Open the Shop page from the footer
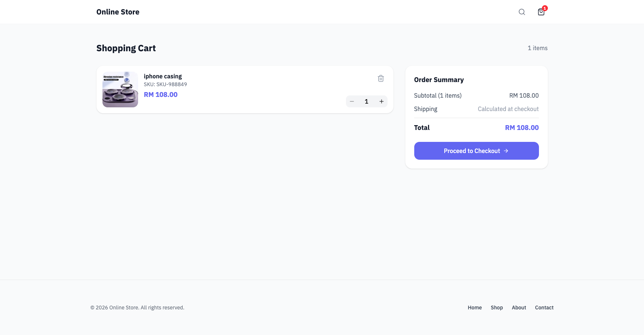Viewport: 644px width, 335px height. 497,308
